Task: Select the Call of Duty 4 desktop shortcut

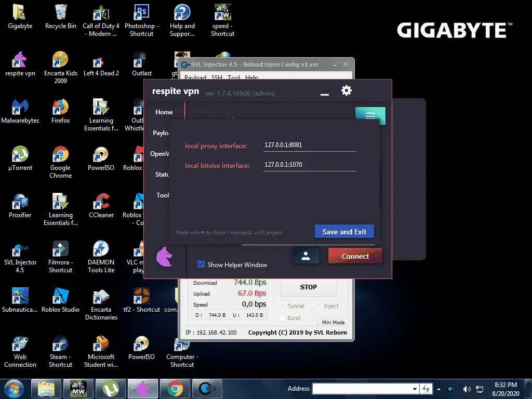Action: click(101, 20)
